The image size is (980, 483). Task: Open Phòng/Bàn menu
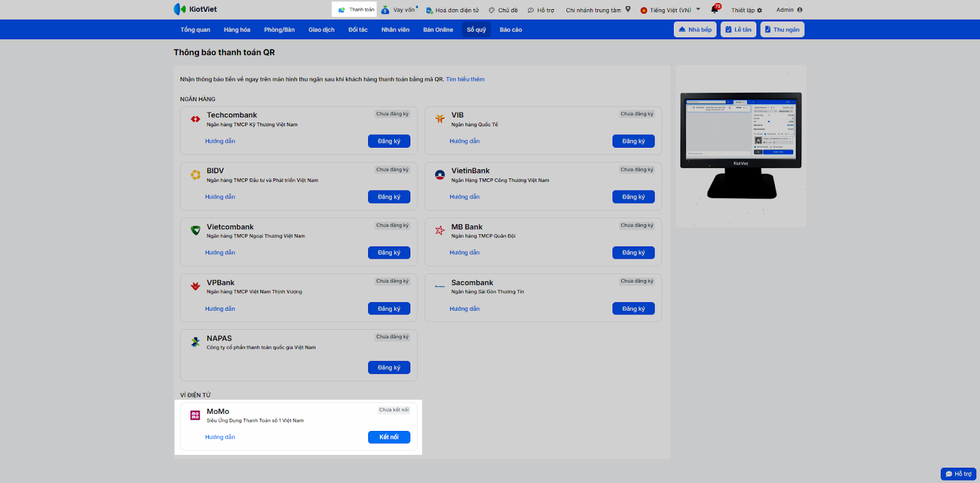(x=279, y=29)
